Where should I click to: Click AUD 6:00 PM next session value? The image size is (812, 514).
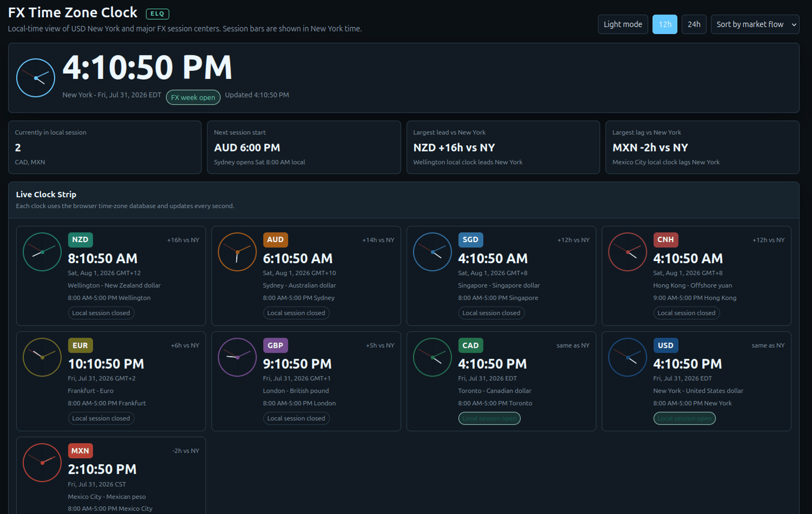247,148
